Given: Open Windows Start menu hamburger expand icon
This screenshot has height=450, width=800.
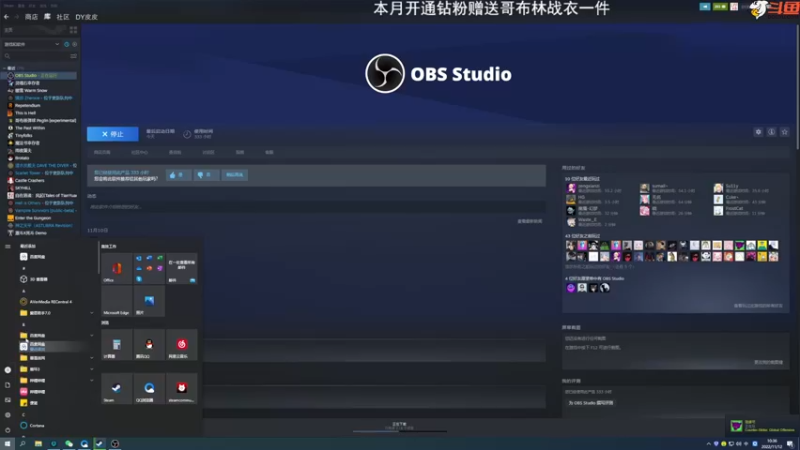Looking at the screenshot, I should click(8, 246).
